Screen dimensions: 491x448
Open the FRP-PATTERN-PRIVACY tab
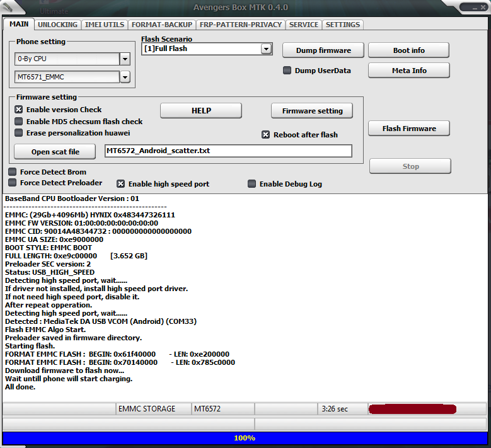pos(241,25)
